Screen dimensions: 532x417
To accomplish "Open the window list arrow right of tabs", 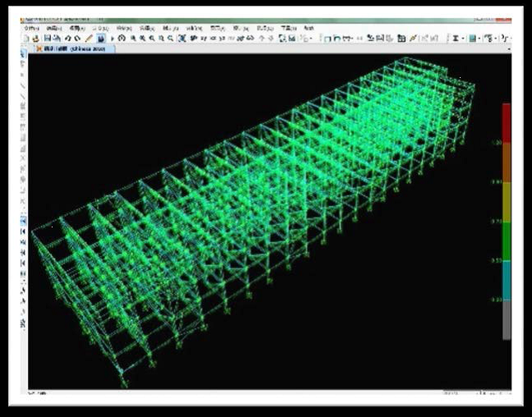I will click(x=509, y=49).
